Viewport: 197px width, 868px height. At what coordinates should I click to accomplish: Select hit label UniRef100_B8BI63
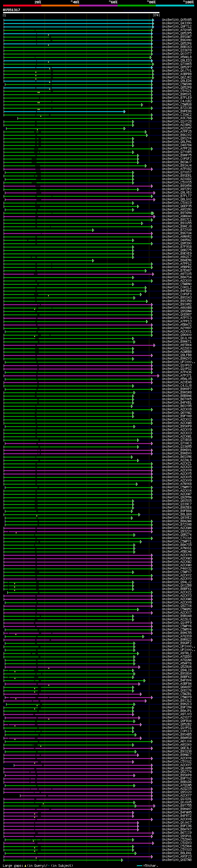(176, 47)
